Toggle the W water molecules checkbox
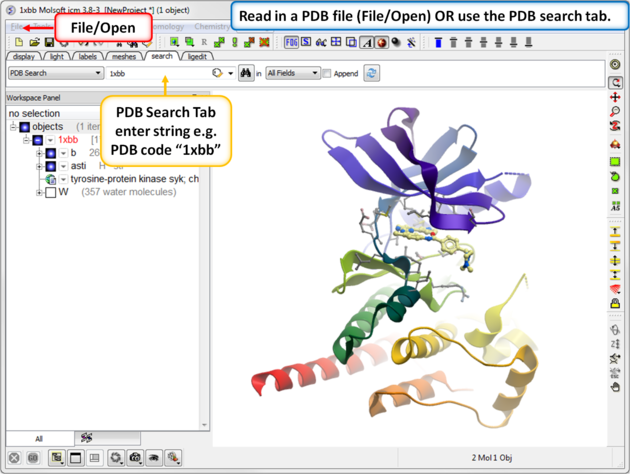Screen dimensions: 630x474 point(50,192)
